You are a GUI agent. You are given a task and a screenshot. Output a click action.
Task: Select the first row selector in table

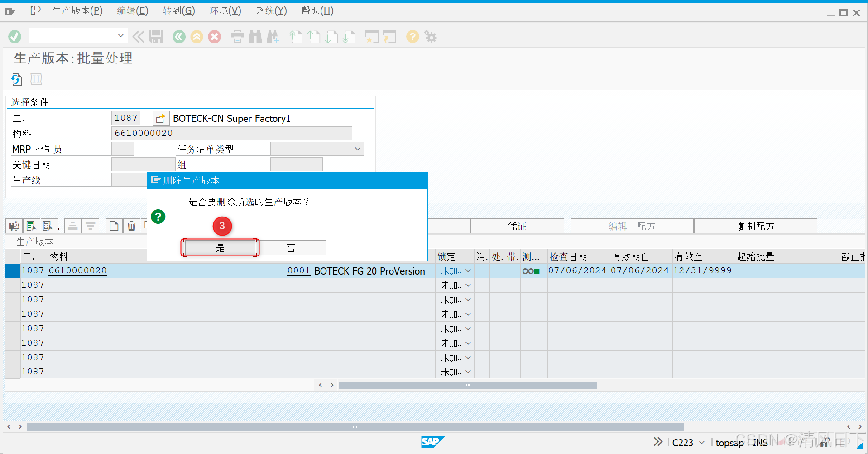(x=13, y=271)
